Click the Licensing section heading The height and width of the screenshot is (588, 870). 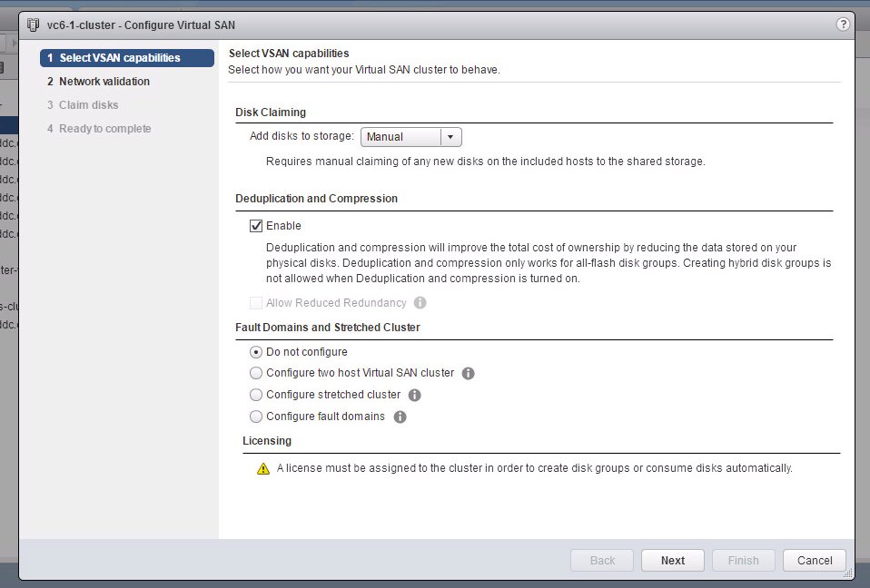[267, 441]
